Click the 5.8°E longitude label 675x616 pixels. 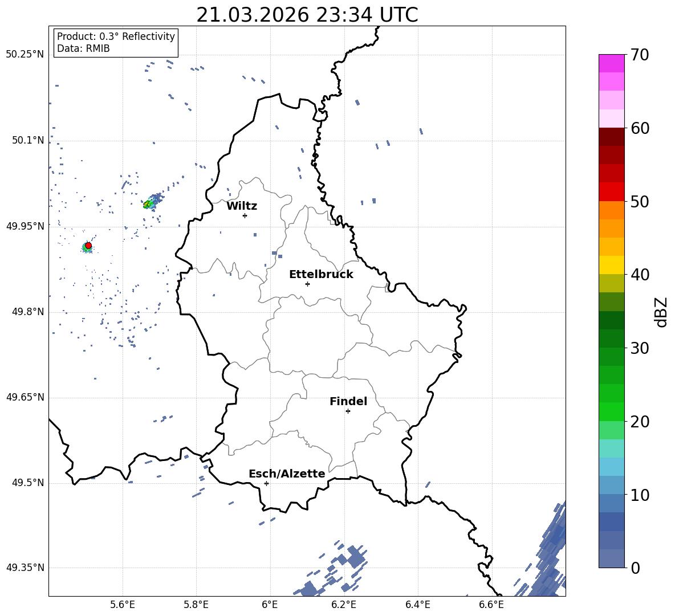(196, 605)
